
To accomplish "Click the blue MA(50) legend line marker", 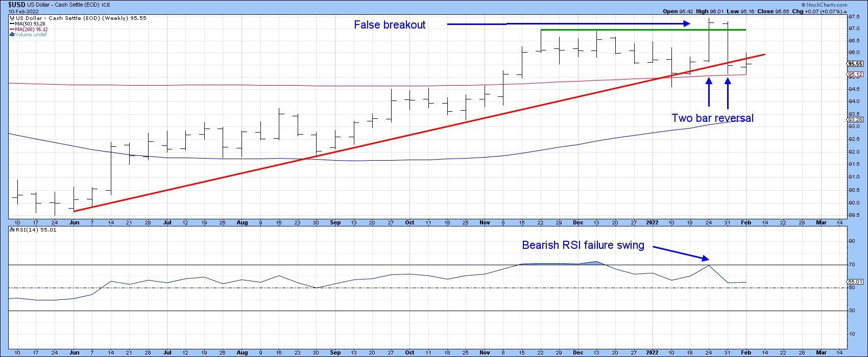I will (x=13, y=23).
